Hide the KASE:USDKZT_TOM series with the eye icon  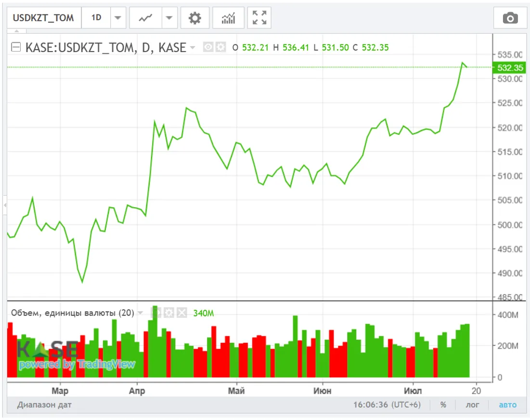pos(208,47)
